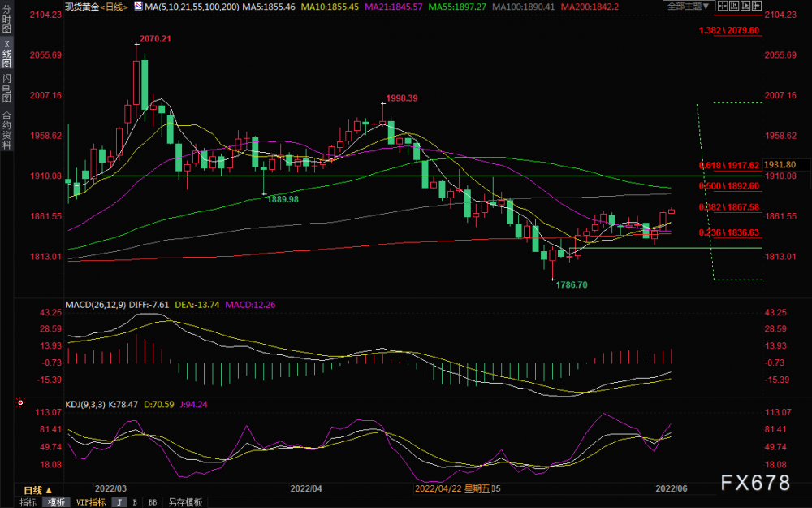Viewport: 812px width, 508px height.
Task: Click the 2022/03 date axis label
Action: click(110, 488)
